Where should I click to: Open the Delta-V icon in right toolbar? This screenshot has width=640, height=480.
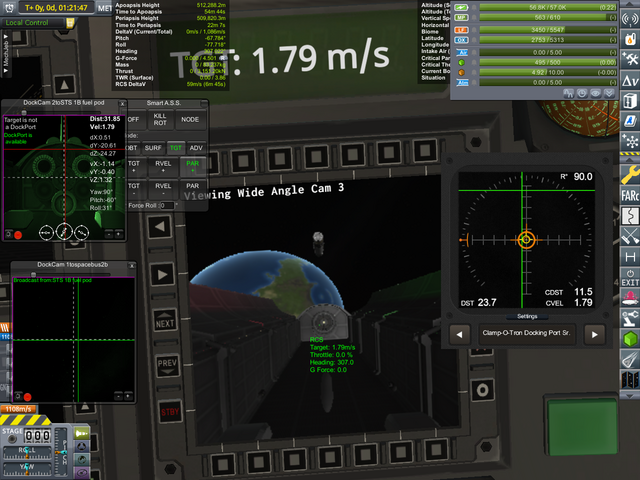630,79
